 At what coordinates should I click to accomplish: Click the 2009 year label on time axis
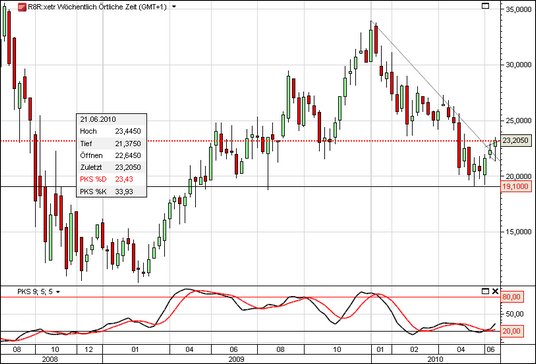[236, 359]
